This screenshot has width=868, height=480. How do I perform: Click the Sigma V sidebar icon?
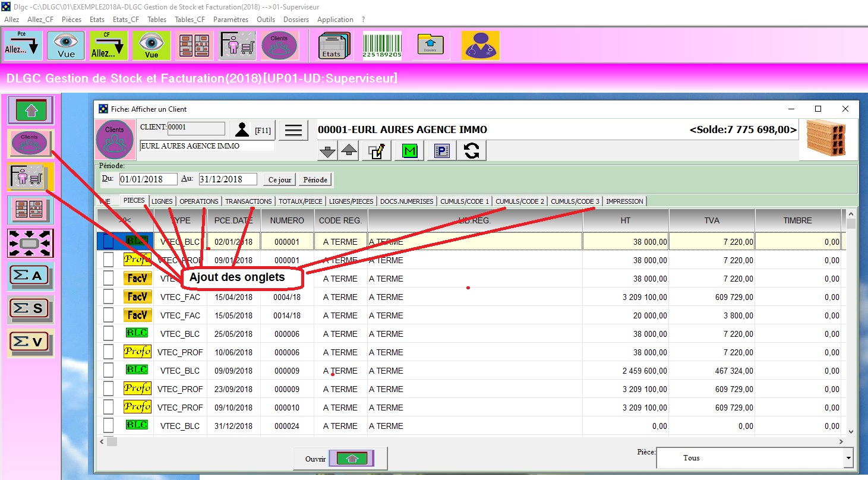coord(31,343)
